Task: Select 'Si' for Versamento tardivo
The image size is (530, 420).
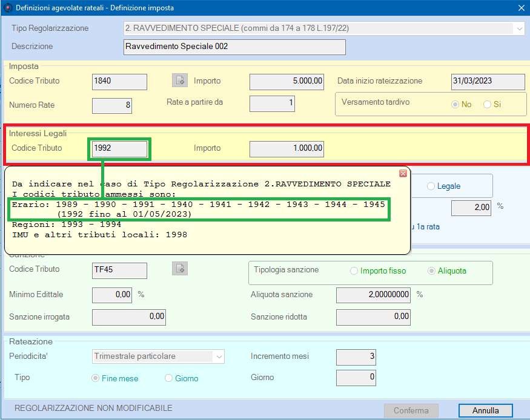Action: (x=488, y=104)
